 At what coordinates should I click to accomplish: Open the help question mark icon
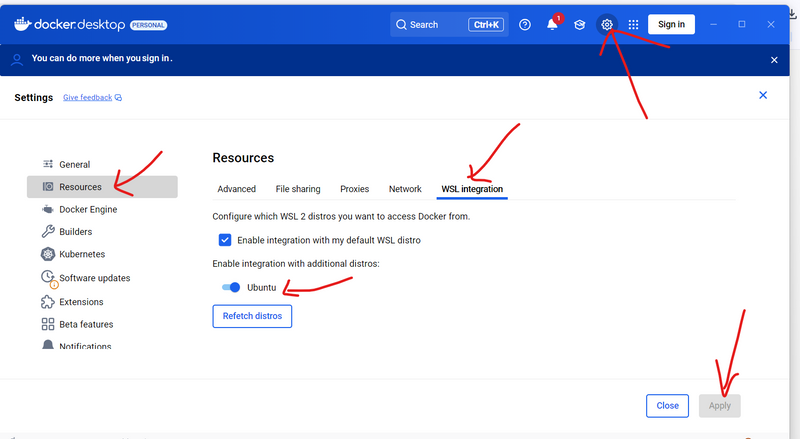click(x=525, y=25)
